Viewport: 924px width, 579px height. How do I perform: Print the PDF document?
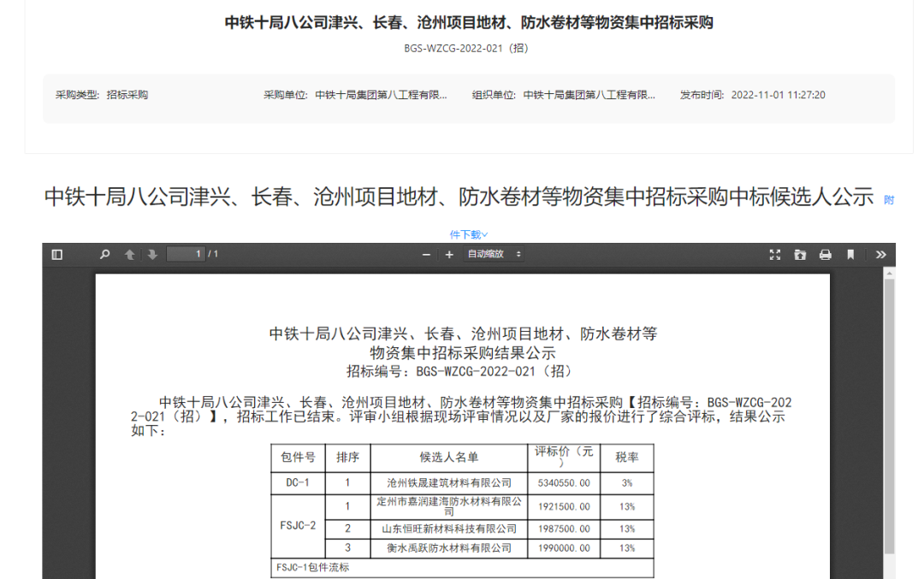click(x=825, y=254)
